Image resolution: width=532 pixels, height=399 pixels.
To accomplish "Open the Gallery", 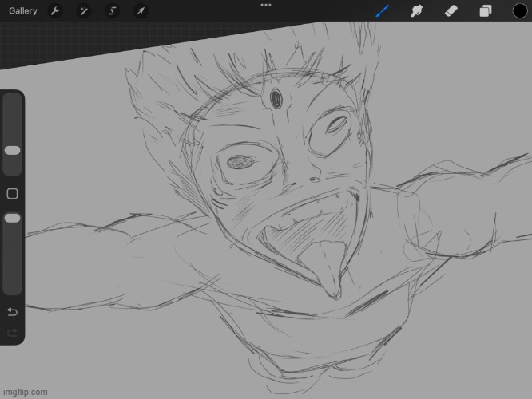I will pos(22,11).
